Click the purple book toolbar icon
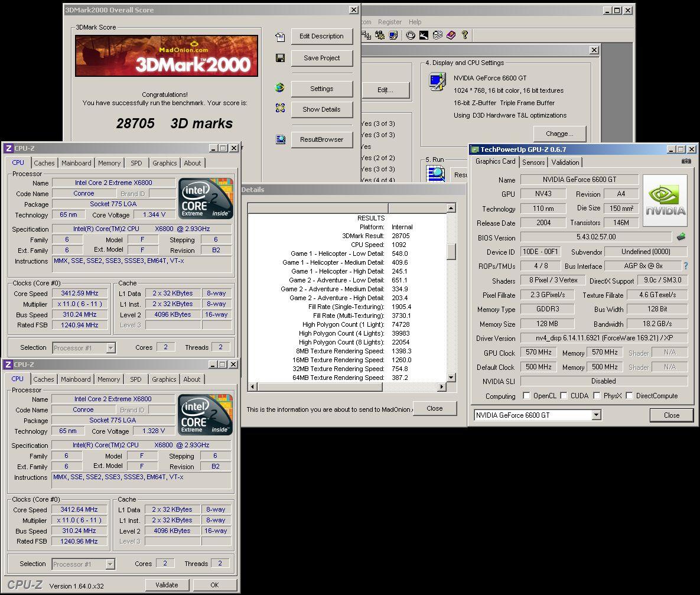Image resolution: width=700 pixels, height=595 pixels. [x=451, y=35]
